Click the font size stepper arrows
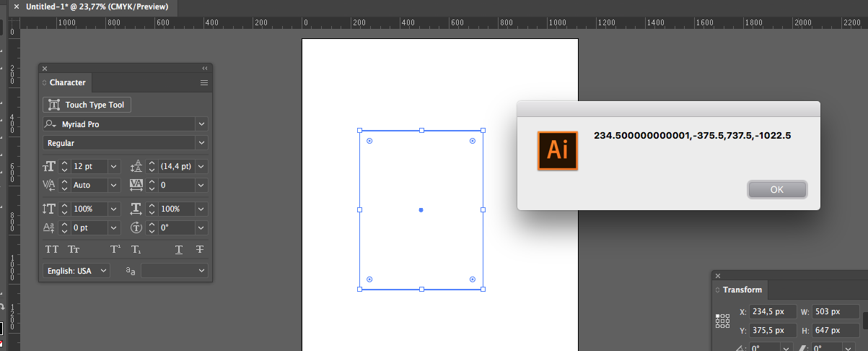This screenshot has height=351, width=868. click(64, 166)
